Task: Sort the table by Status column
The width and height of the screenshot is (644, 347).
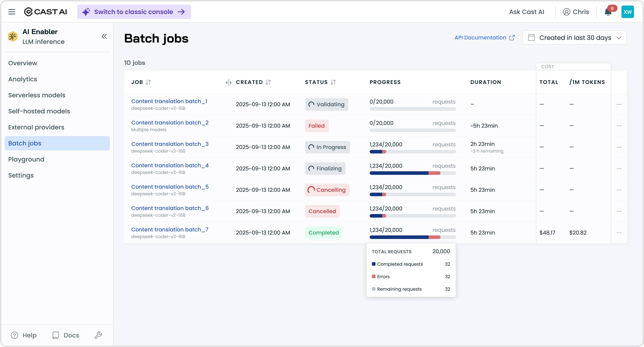Action: pos(333,82)
